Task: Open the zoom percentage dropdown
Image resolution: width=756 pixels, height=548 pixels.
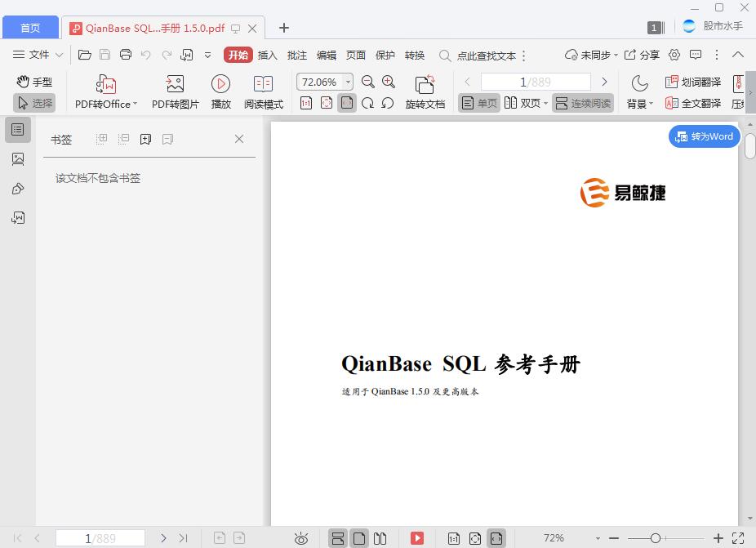Action: pyautogui.click(x=346, y=82)
